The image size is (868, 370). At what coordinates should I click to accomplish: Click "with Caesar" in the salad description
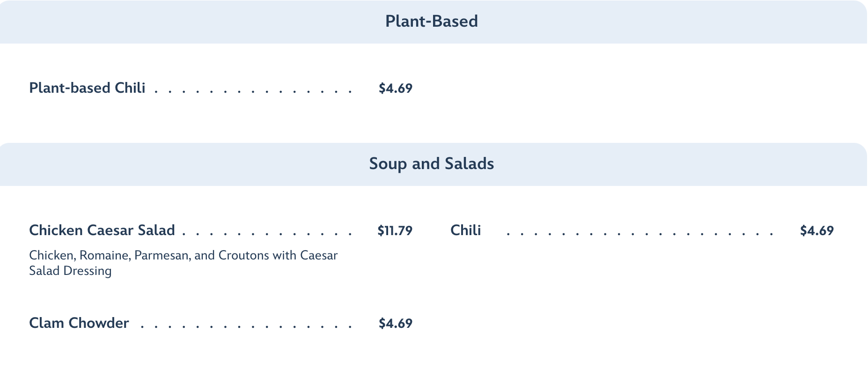coord(305,255)
